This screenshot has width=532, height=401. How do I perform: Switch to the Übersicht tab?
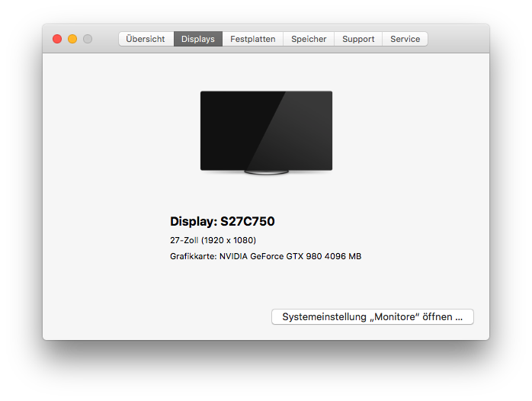tap(146, 39)
